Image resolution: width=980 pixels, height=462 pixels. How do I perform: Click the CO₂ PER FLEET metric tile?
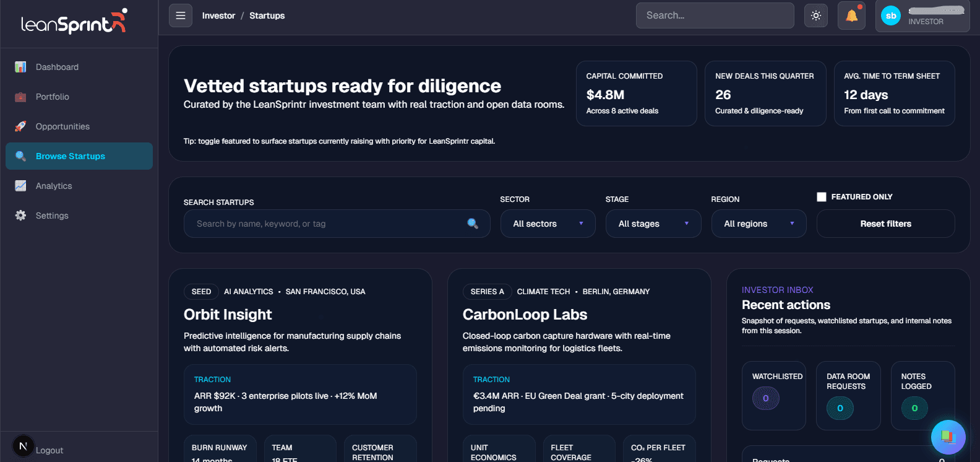660,448
